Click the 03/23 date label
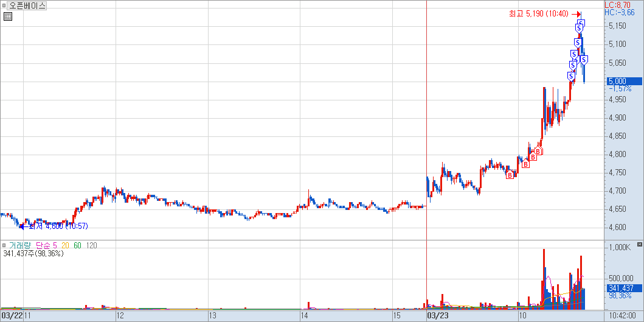Screen dimensions: 644x322 tap(438, 316)
